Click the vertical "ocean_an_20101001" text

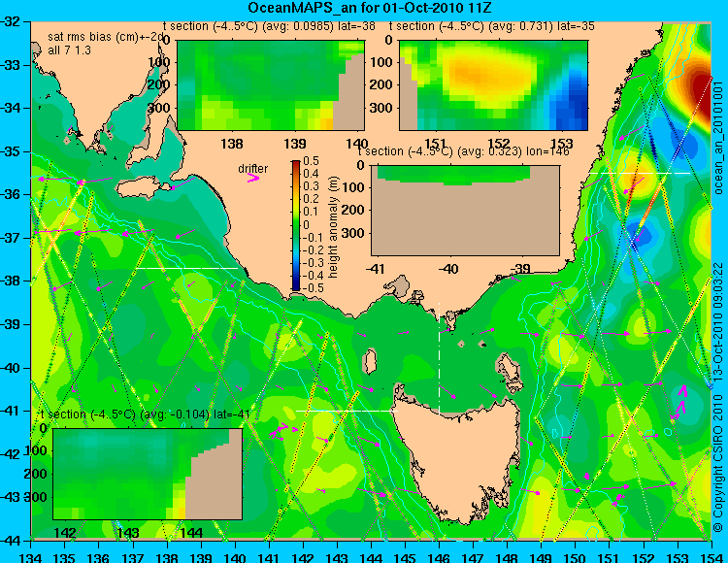718,138
